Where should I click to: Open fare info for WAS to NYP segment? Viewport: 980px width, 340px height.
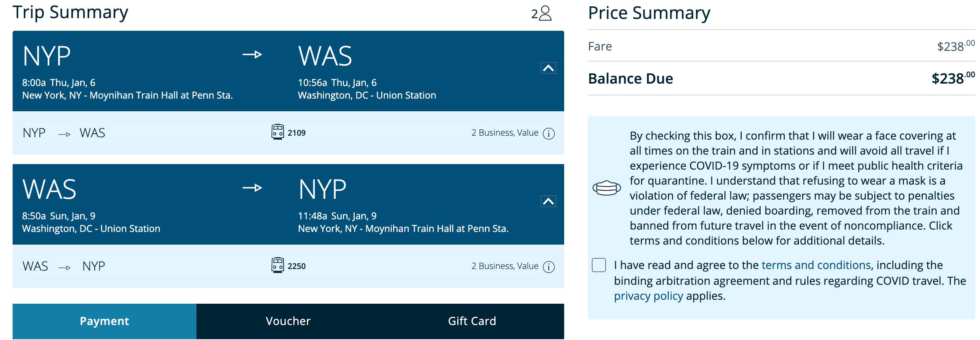pyautogui.click(x=549, y=267)
